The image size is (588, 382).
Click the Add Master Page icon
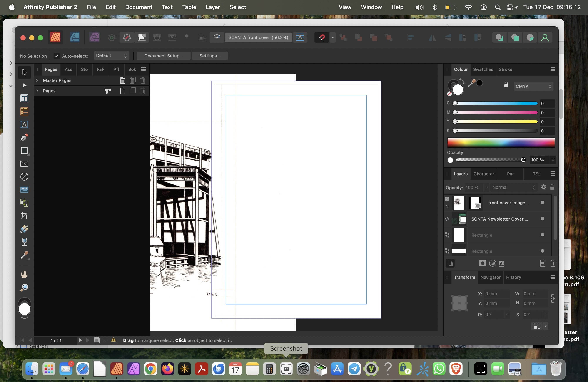(x=123, y=80)
